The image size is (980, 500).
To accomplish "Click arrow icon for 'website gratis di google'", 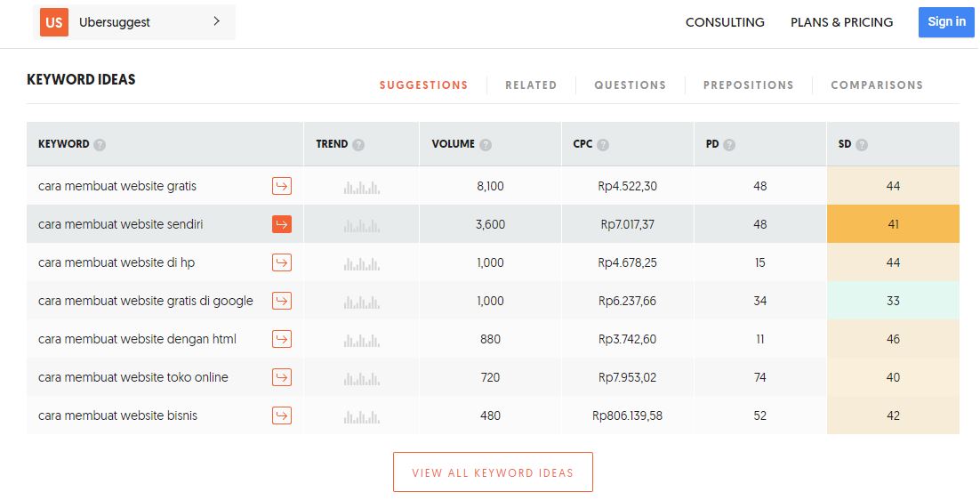I will (282, 301).
